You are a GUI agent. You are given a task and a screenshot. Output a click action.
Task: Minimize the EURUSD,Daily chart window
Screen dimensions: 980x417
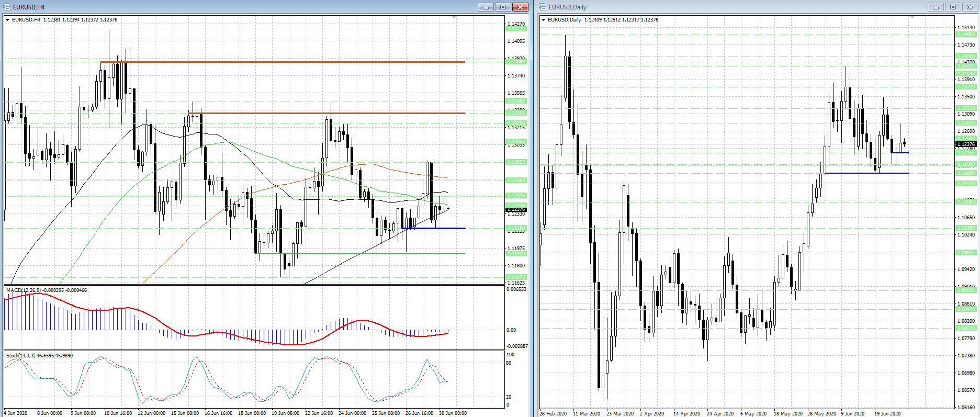click(x=936, y=7)
